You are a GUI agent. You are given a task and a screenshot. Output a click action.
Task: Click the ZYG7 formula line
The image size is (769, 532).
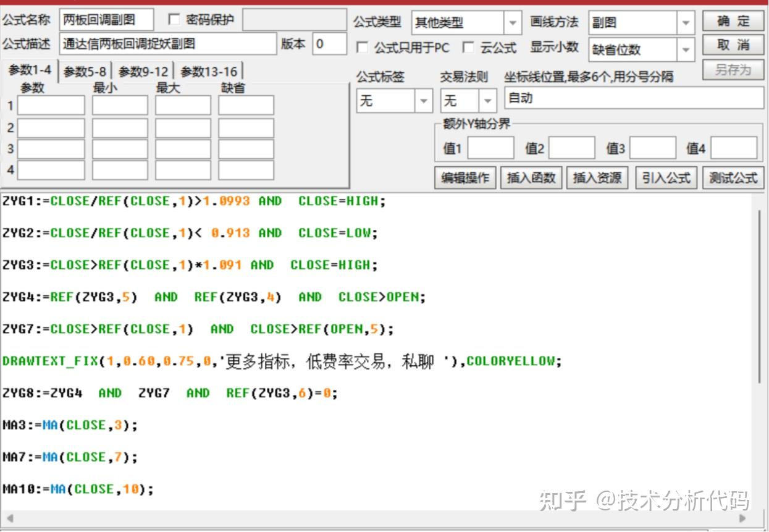[198, 329]
